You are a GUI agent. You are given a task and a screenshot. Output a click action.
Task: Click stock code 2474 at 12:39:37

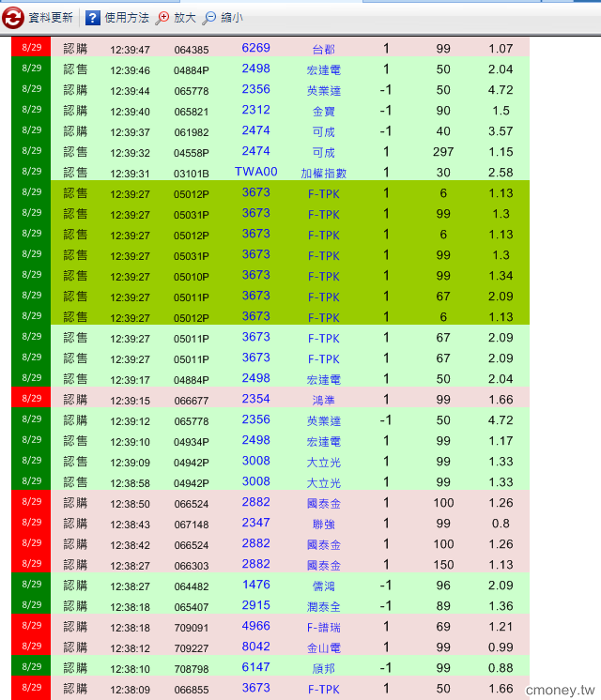pyautogui.click(x=256, y=129)
